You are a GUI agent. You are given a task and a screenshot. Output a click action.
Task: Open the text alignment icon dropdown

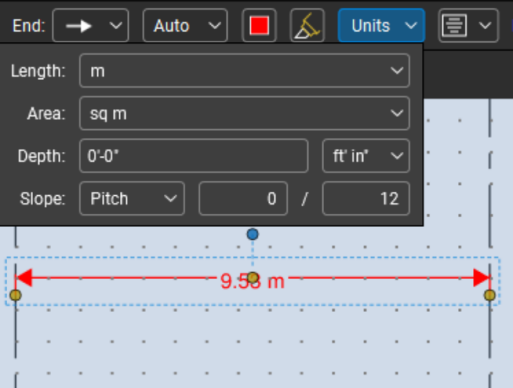click(x=468, y=26)
